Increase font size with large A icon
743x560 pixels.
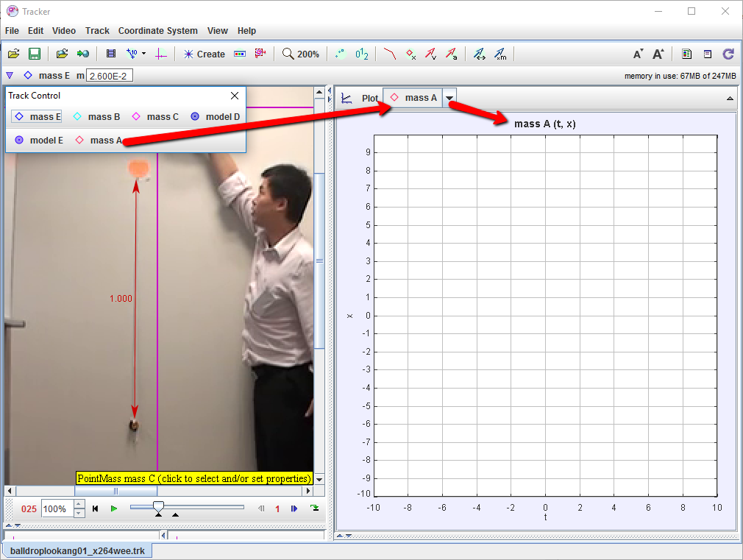coord(658,54)
